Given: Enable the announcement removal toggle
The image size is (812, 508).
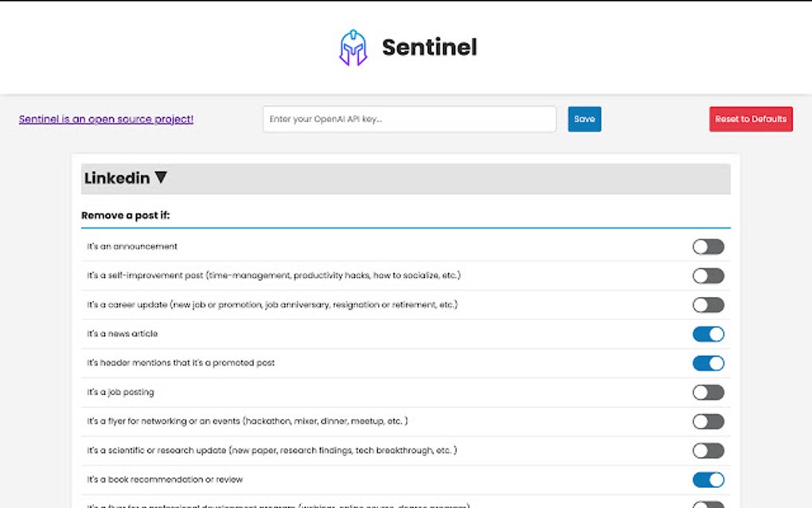Looking at the screenshot, I should 708,247.
